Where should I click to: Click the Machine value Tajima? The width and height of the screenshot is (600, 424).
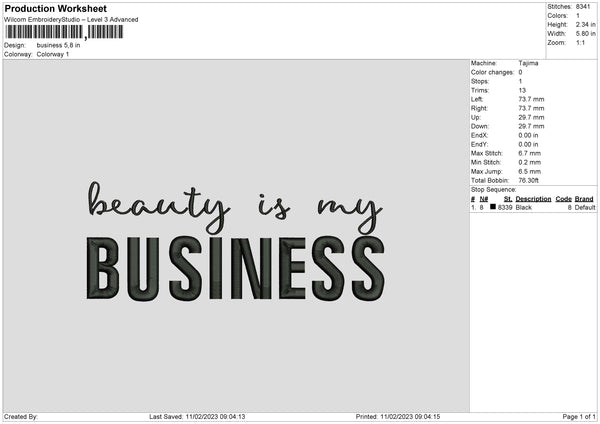(528, 63)
